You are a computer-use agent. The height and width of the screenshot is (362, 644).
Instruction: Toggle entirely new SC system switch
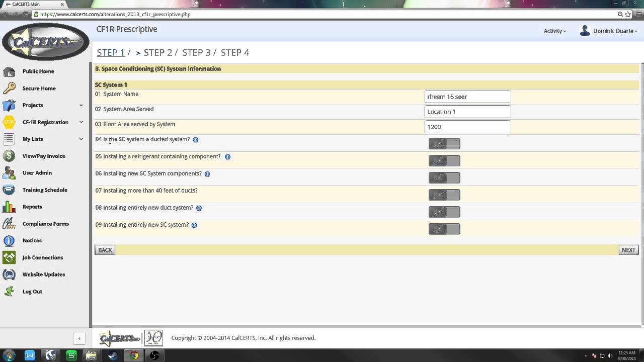point(444,229)
